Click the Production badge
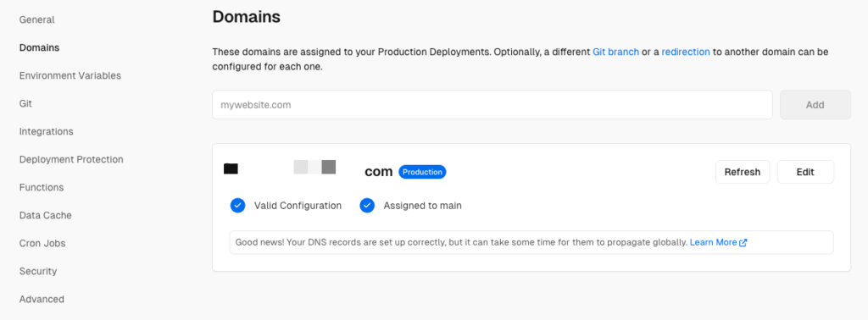The width and height of the screenshot is (868, 320). (x=422, y=172)
